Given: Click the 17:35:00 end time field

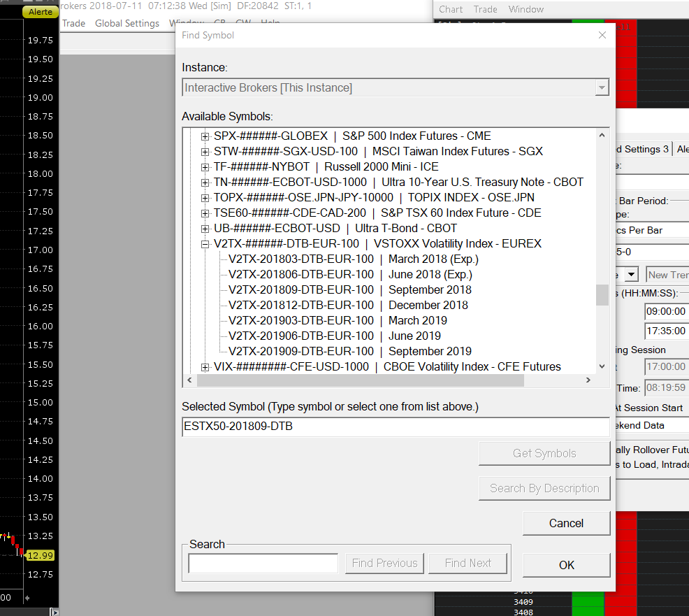Looking at the screenshot, I should tap(666, 331).
